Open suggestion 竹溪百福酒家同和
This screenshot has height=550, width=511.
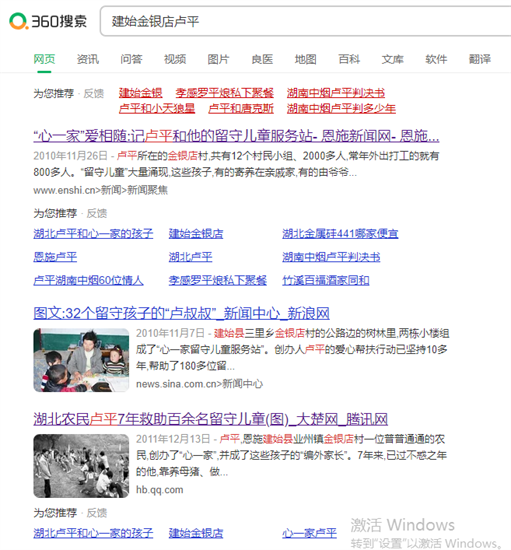pos(325,280)
